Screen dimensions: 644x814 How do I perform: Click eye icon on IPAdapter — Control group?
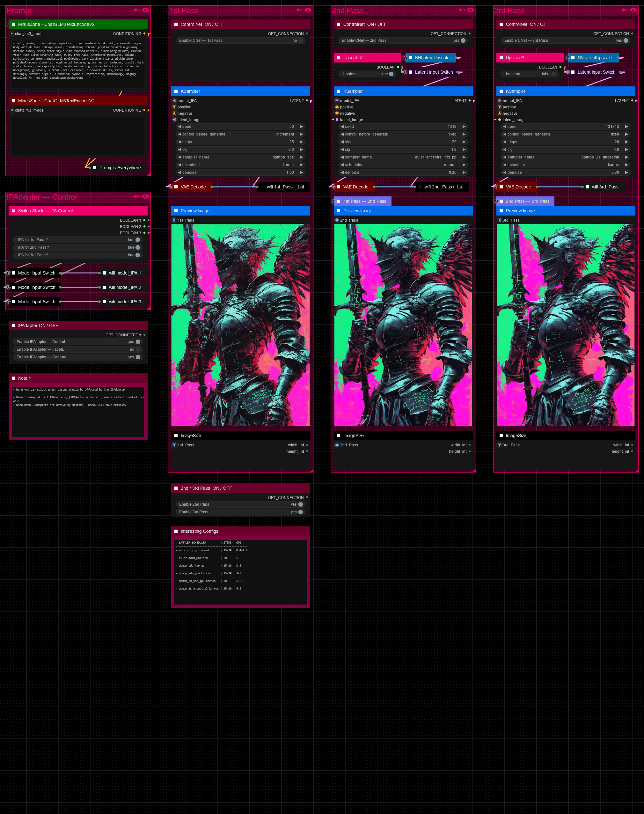tap(146, 196)
